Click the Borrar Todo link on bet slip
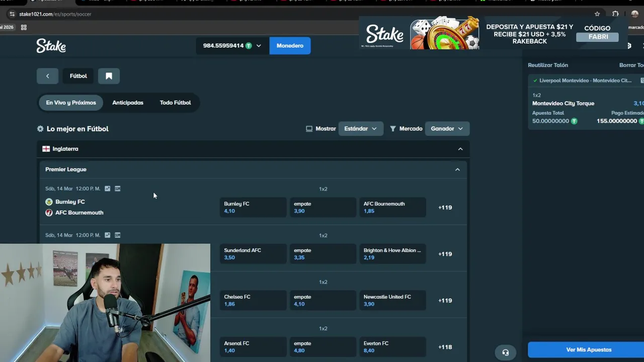Viewport: 644px width, 362px height. 631,65
